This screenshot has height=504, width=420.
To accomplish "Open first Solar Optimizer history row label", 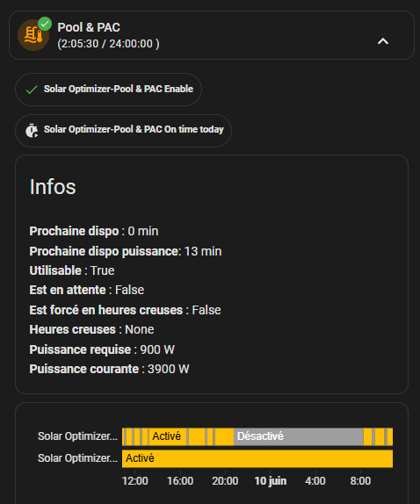I will [77, 436].
